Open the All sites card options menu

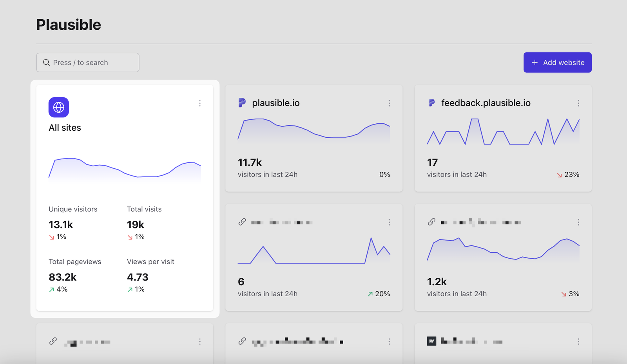tap(200, 103)
